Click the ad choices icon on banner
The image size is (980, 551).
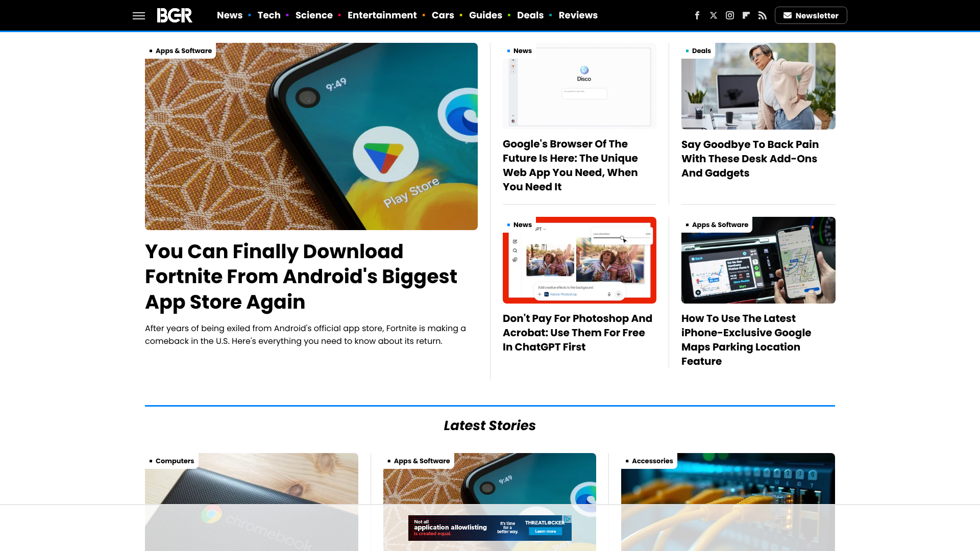568,519
